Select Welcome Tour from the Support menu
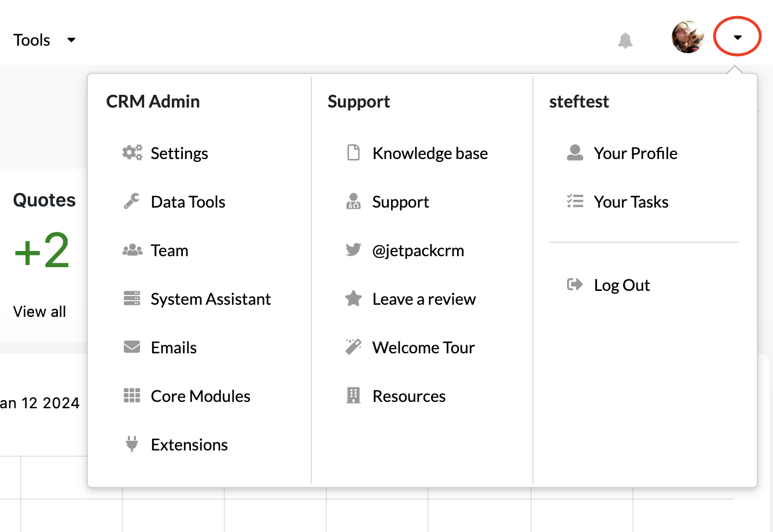This screenshot has width=773, height=532. pos(424,347)
